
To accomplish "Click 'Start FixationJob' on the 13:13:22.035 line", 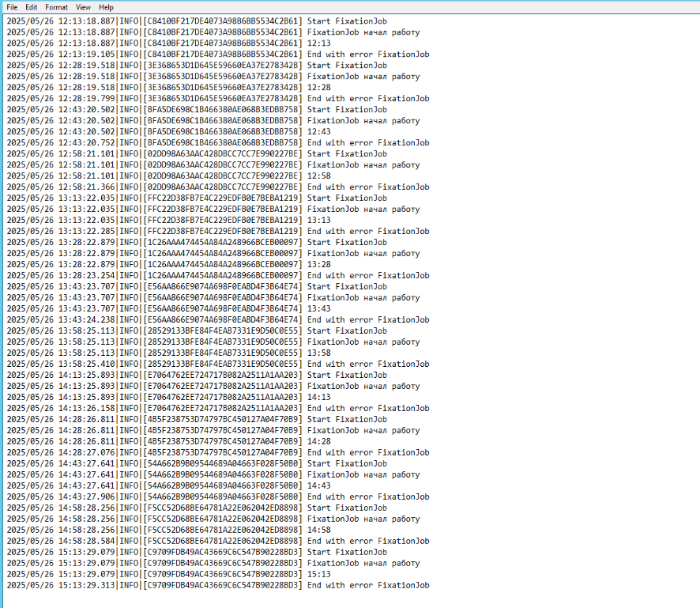I will (347, 198).
